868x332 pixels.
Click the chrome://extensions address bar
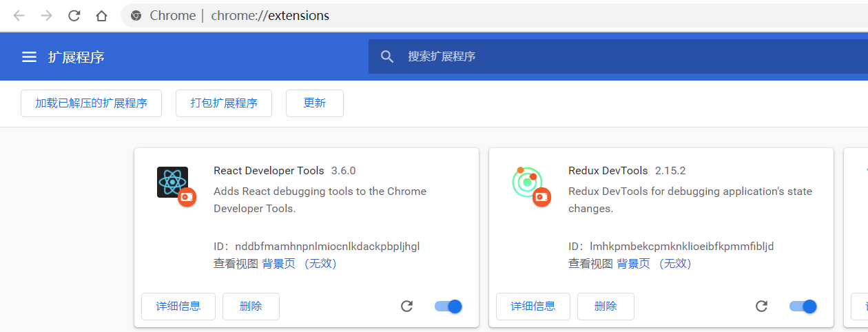(x=494, y=15)
